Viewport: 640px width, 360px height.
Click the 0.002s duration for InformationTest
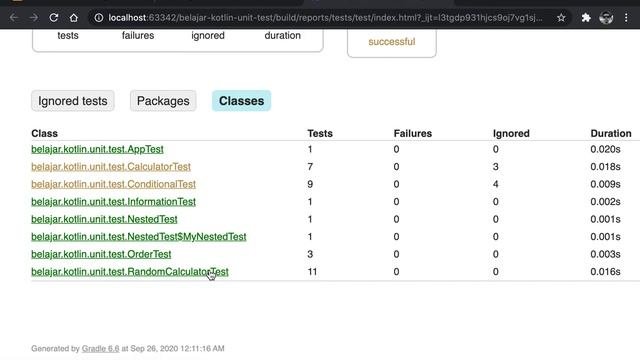605,202
